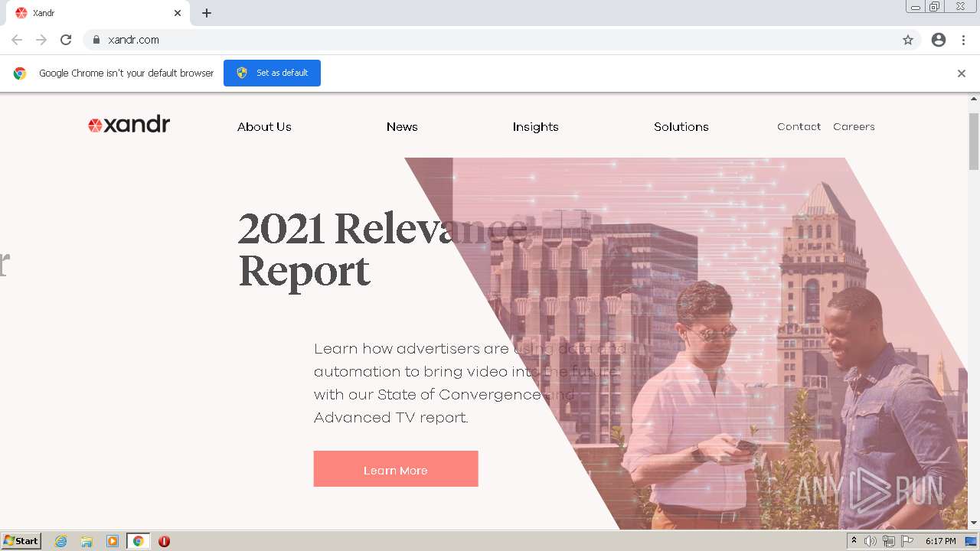The height and width of the screenshot is (551, 980).
Task: Click the 2021 Relevance Report heading
Action: [x=383, y=249]
